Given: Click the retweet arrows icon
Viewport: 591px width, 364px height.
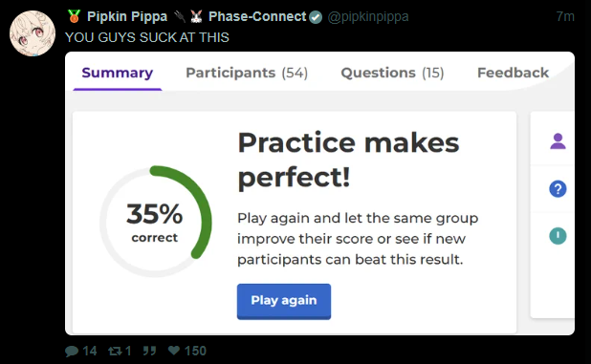Looking at the screenshot, I should (115, 352).
